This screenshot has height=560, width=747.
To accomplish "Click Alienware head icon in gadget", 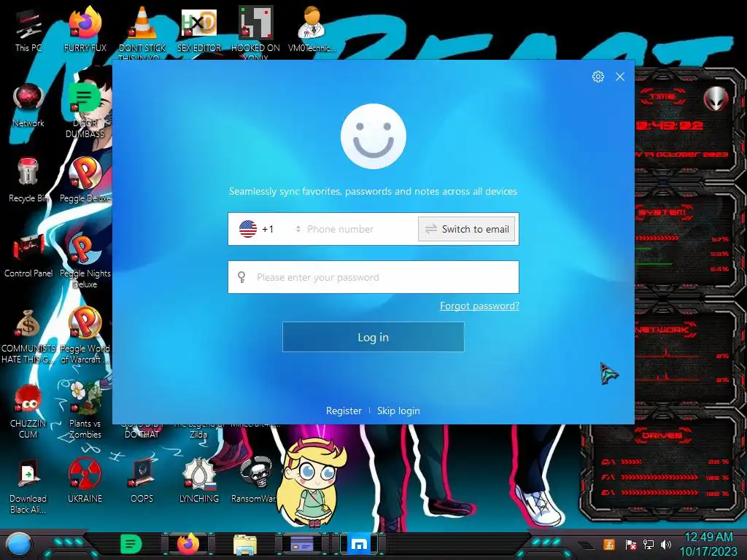I will (x=716, y=99).
